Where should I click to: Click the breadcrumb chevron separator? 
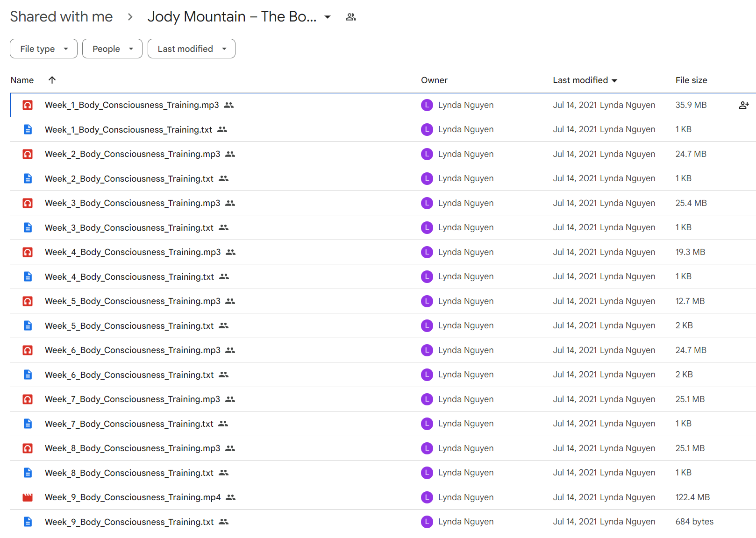click(x=130, y=17)
